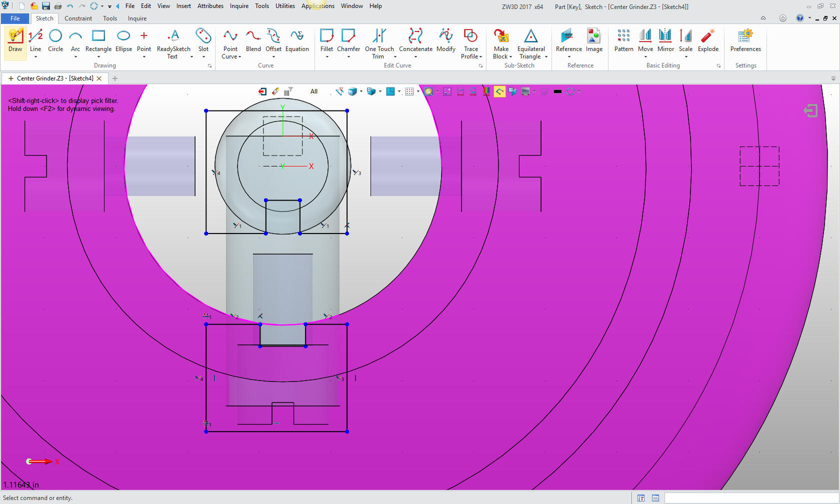This screenshot has height=504, width=840.
Task: Expand the Arc tool dropdown arrow
Action: click(x=75, y=57)
